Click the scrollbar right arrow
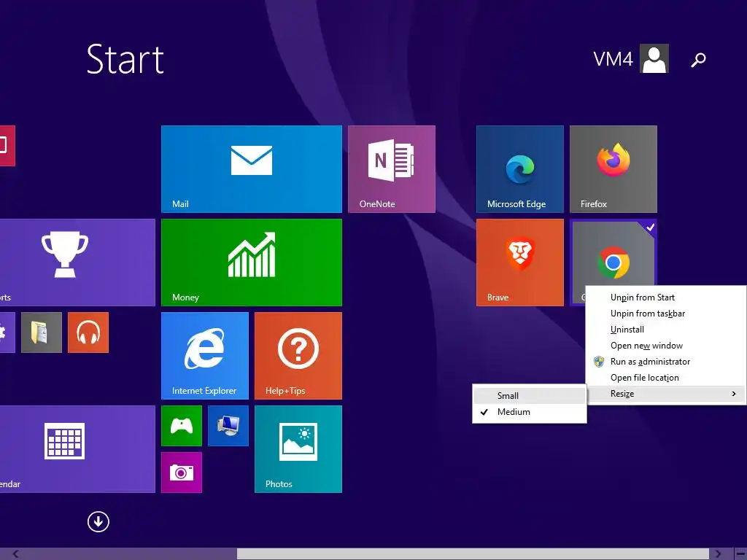747x560 pixels. [x=718, y=554]
